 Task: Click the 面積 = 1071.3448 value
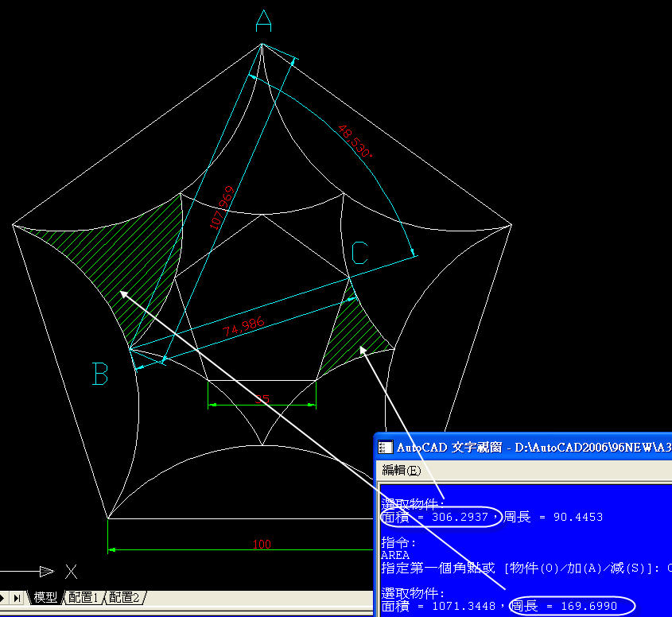point(439,606)
